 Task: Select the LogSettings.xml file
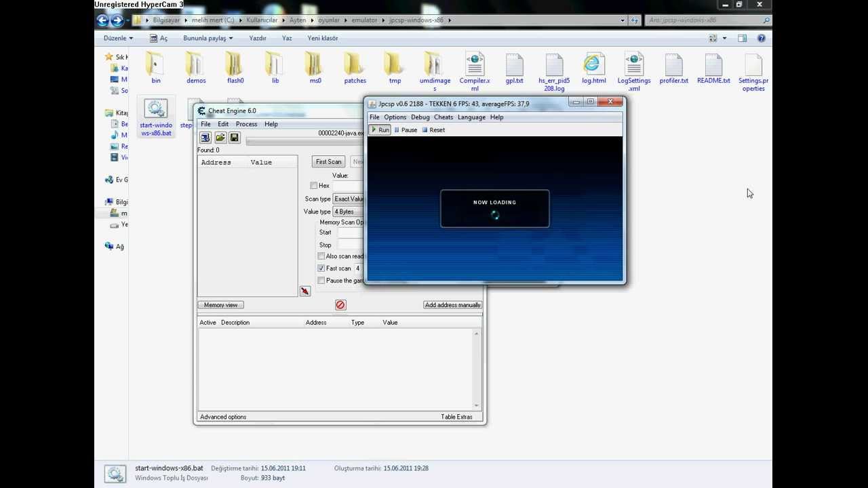click(634, 71)
